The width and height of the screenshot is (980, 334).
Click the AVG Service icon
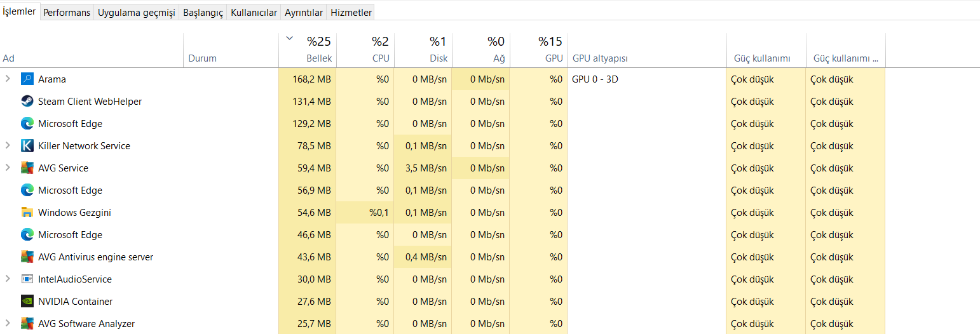coord(27,168)
